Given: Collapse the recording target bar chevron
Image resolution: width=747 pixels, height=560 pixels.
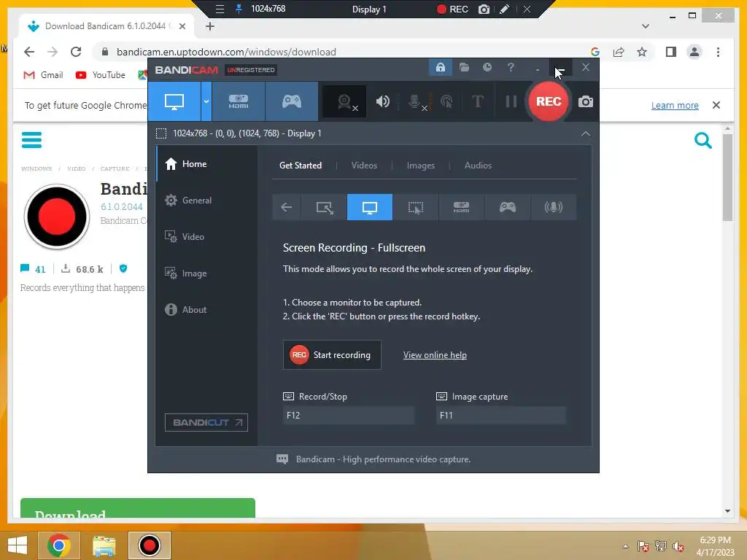Looking at the screenshot, I should coord(586,134).
